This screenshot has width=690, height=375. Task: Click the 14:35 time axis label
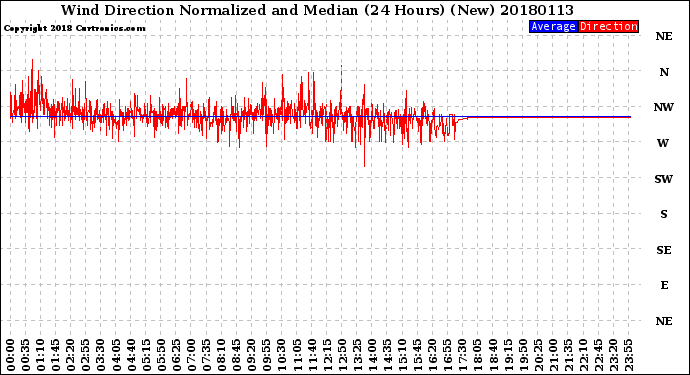coord(387,355)
